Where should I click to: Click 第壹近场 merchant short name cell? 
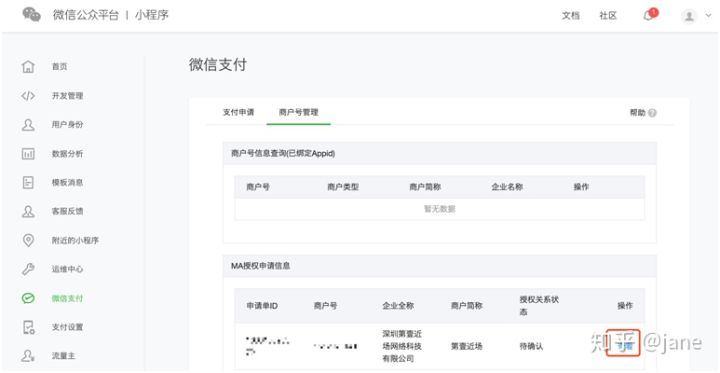tap(467, 346)
